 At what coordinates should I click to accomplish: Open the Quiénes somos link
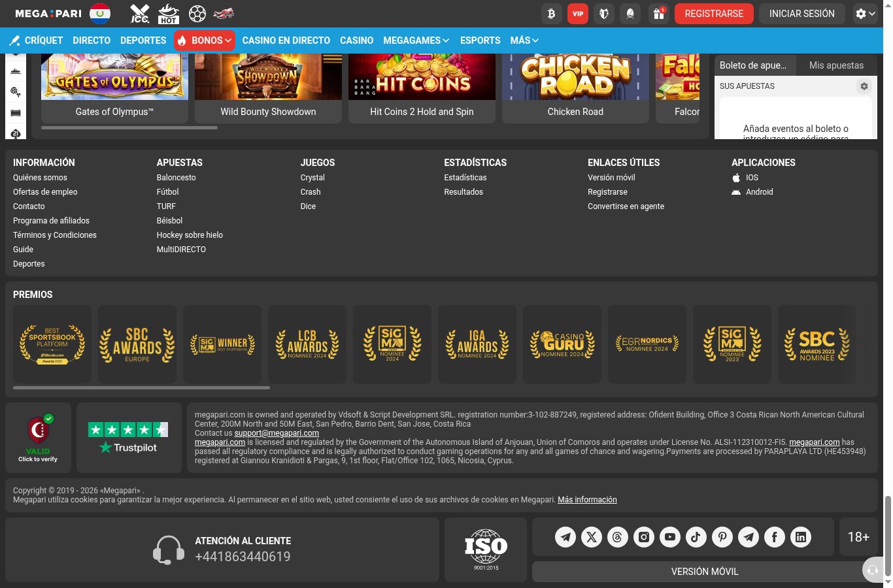[x=40, y=178]
